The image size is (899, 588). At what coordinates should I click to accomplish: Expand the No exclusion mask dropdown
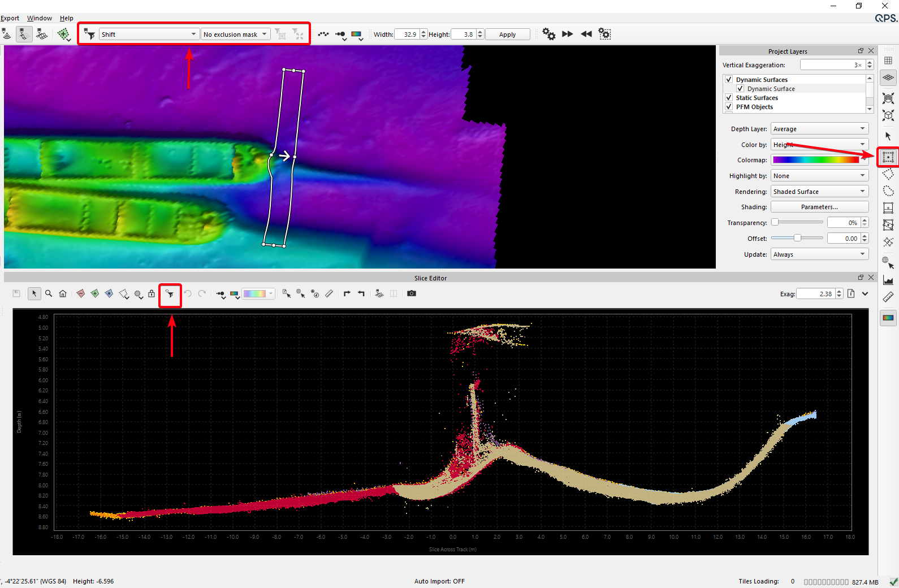235,34
